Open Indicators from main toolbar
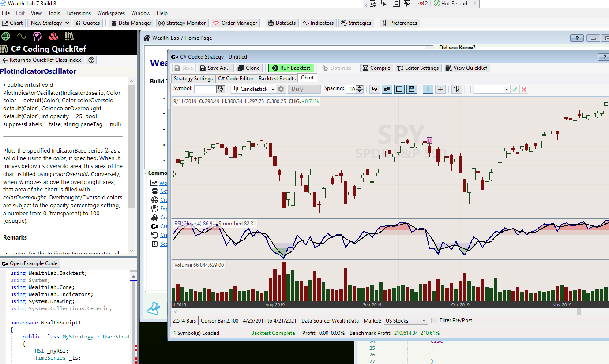Viewport: 609px width, 364px height. tap(318, 23)
